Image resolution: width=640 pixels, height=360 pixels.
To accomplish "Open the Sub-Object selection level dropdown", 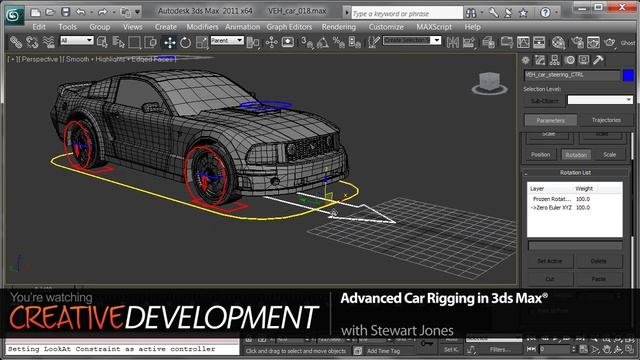I will pos(600,100).
